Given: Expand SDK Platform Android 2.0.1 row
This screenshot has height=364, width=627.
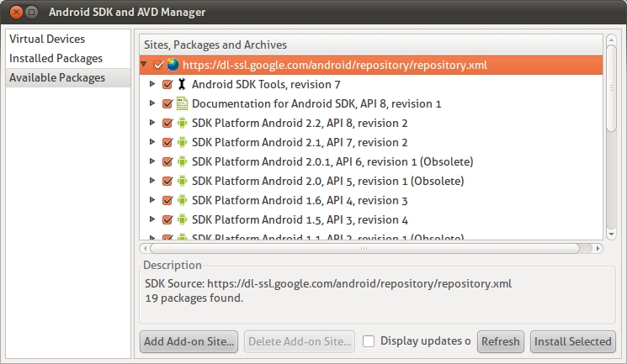Looking at the screenshot, I should (152, 161).
